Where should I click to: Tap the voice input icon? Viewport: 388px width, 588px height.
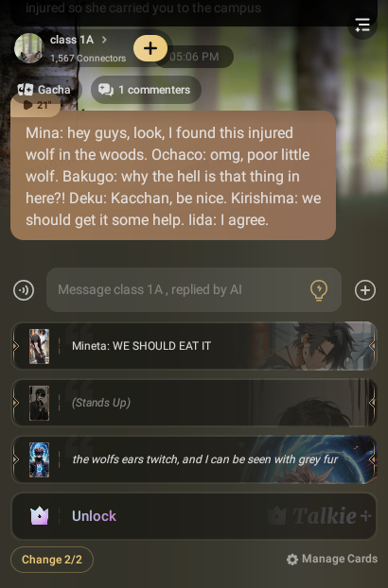(x=24, y=290)
